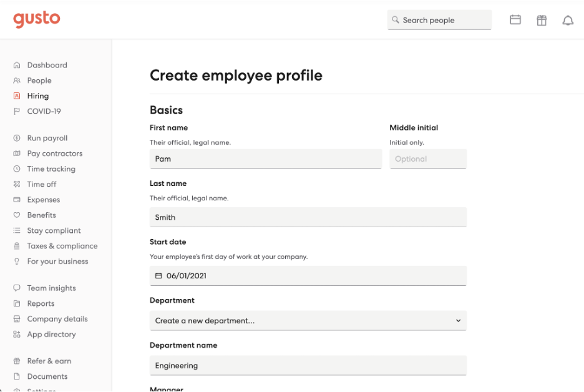Open the People section
This screenshot has width=584, height=392.
39,81
